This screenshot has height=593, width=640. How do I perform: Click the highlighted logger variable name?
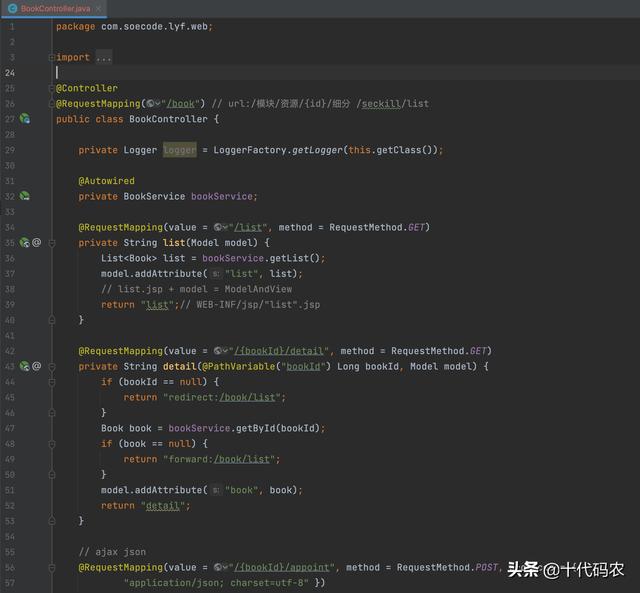click(180, 150)
